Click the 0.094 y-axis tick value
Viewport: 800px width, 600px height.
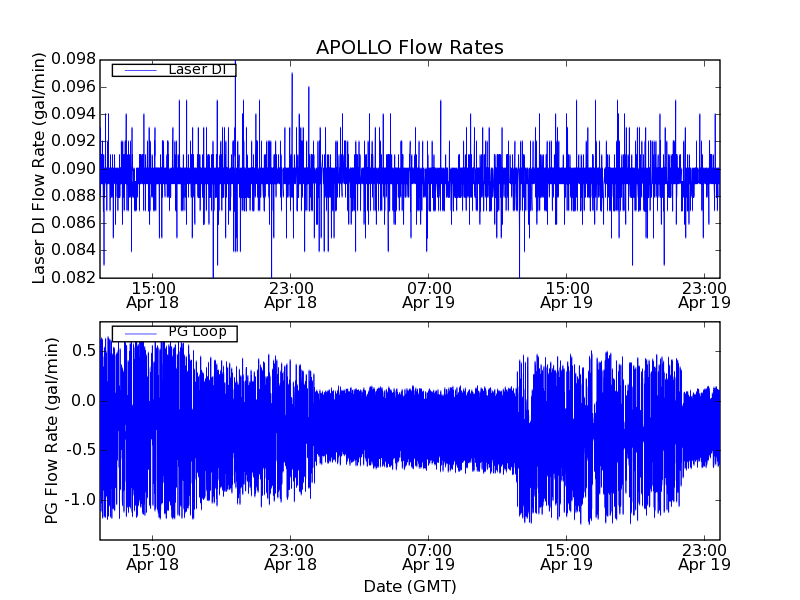pyautogui.click(x=73, y=114)
